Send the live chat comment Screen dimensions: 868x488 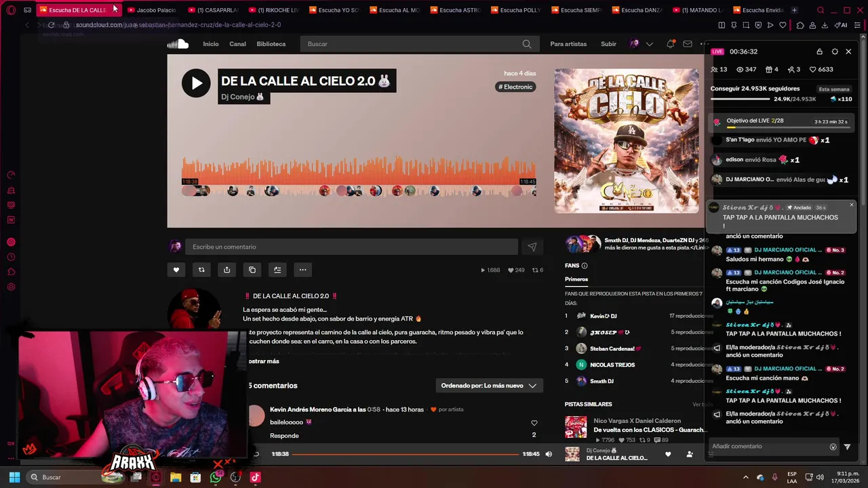click(x=847, y=447)
